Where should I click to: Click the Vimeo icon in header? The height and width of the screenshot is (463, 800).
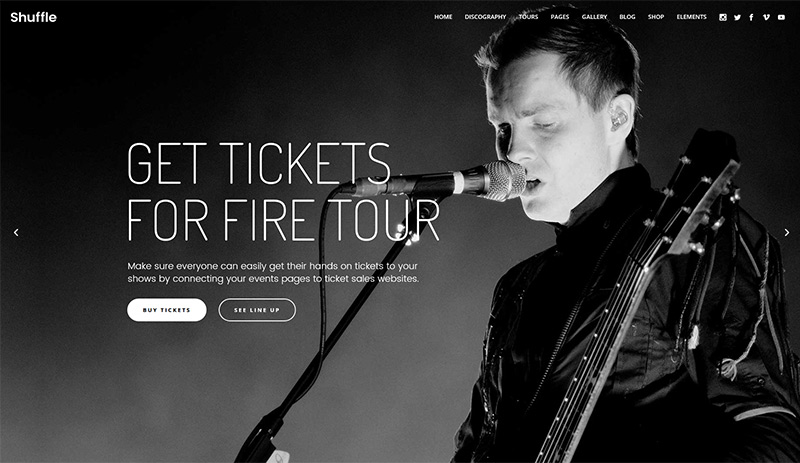pyautogui.click(x=766, y=17)
